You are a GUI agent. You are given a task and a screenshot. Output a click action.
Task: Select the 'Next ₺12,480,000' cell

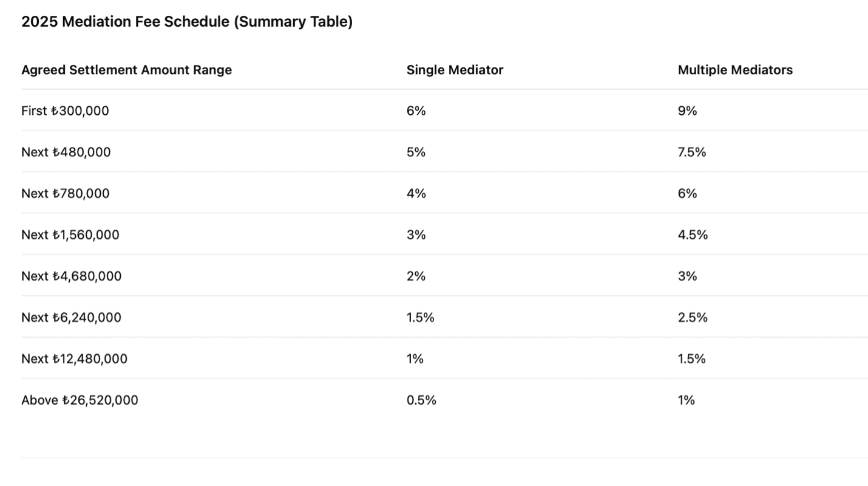pyautogui.click(x=75, y=358)
